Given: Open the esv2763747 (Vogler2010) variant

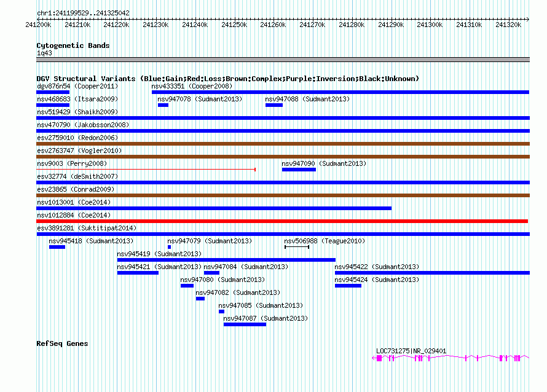Looking at the screenshot, I should (x=79, y=151).
